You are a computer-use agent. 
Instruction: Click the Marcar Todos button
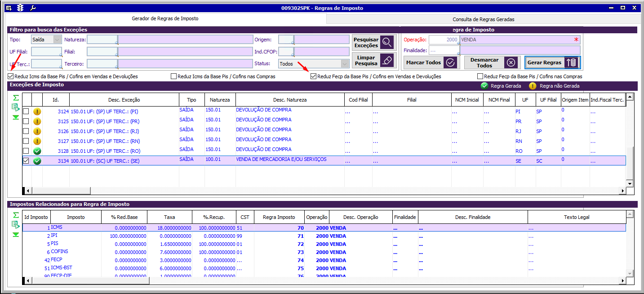(430, 62)
